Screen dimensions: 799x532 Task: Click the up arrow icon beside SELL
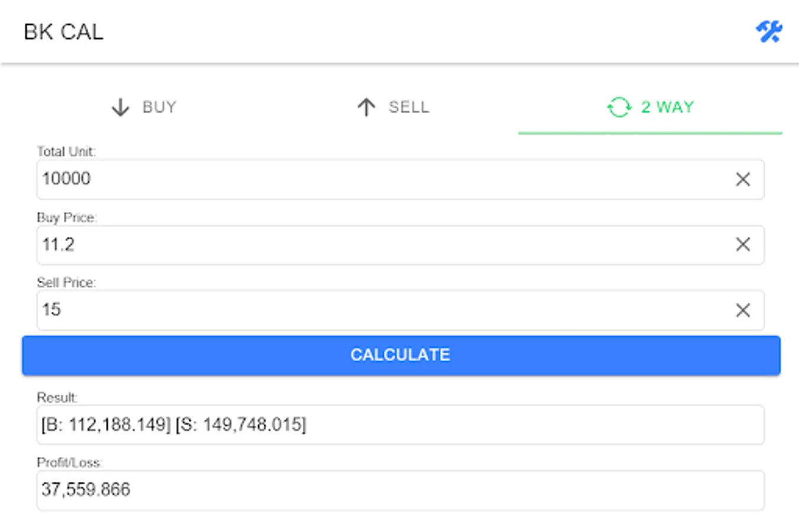click(366, 108)
